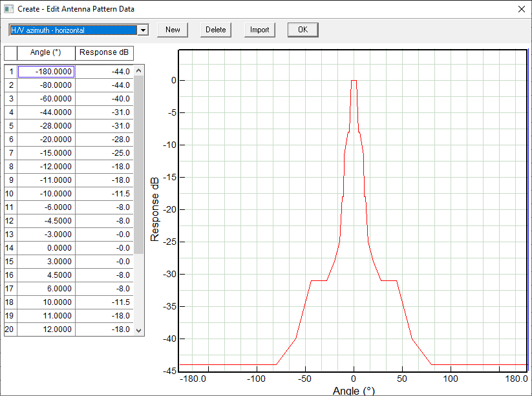Close the Edit Antenna Pattern Data dialog
Viewport: 532px width, 396px height.
[x=521, y=9]
